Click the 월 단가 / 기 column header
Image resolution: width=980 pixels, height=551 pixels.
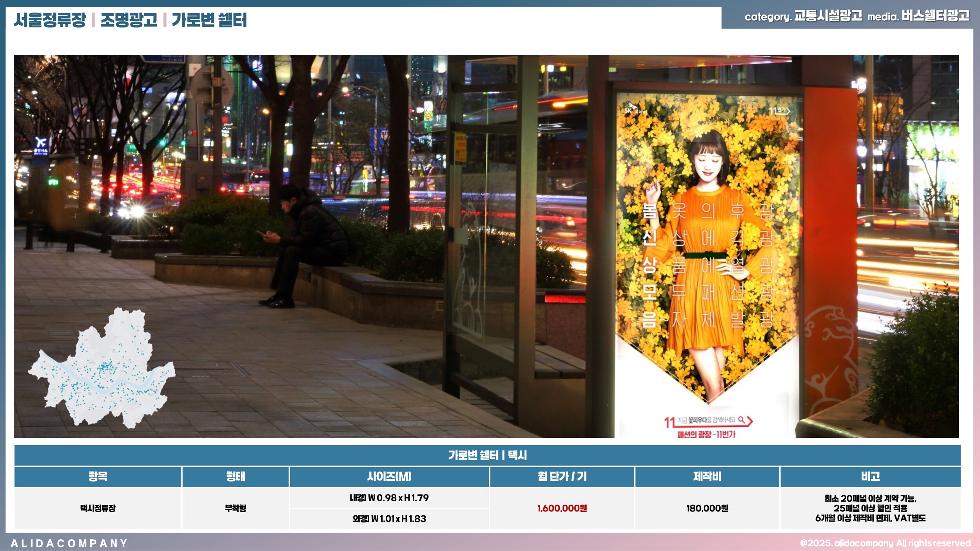(562, 477)
